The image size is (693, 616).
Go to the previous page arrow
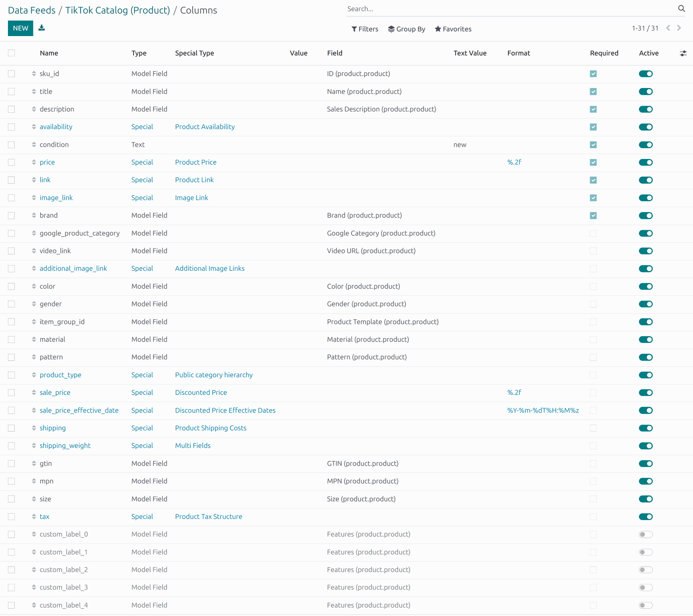click(x=668, y=28)
